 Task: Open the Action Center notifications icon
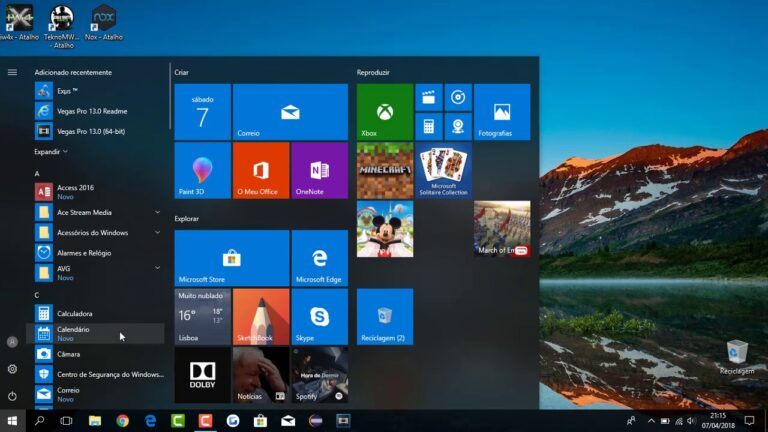pyautogui.click(x=749, y=421)
